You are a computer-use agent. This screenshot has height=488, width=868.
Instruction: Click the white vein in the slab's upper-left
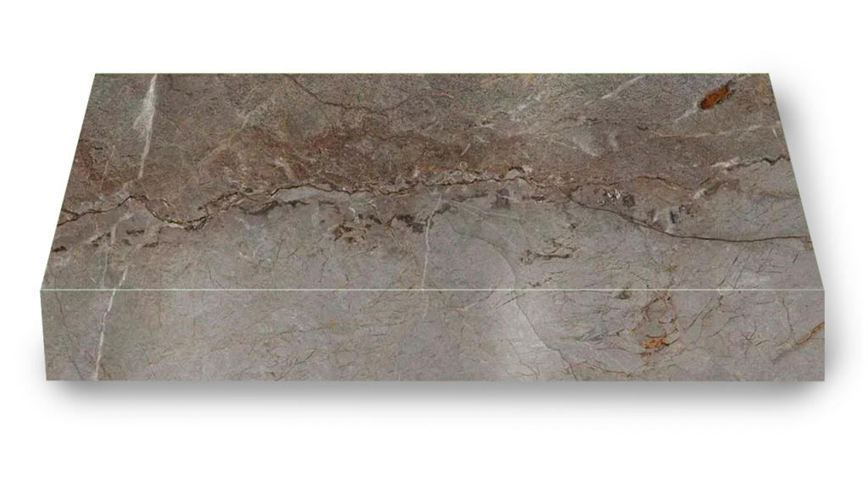pos(147,119)
